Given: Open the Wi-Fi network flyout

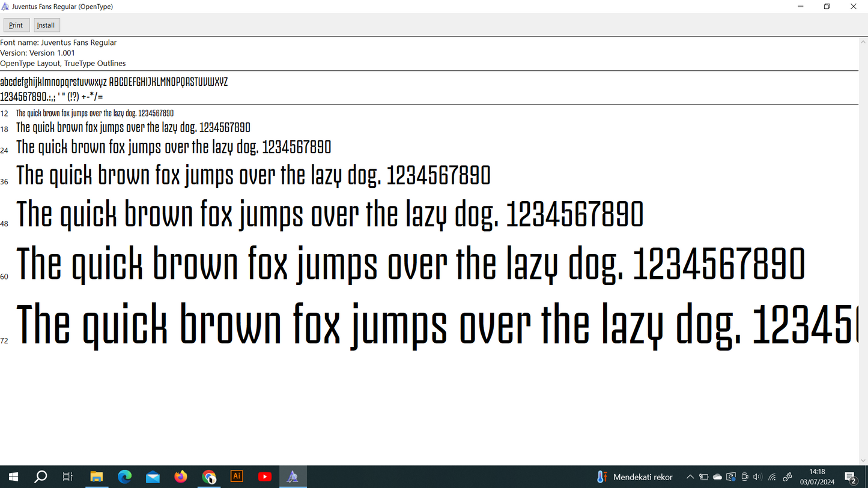Looking at the screenshot, I should (772, 477).
